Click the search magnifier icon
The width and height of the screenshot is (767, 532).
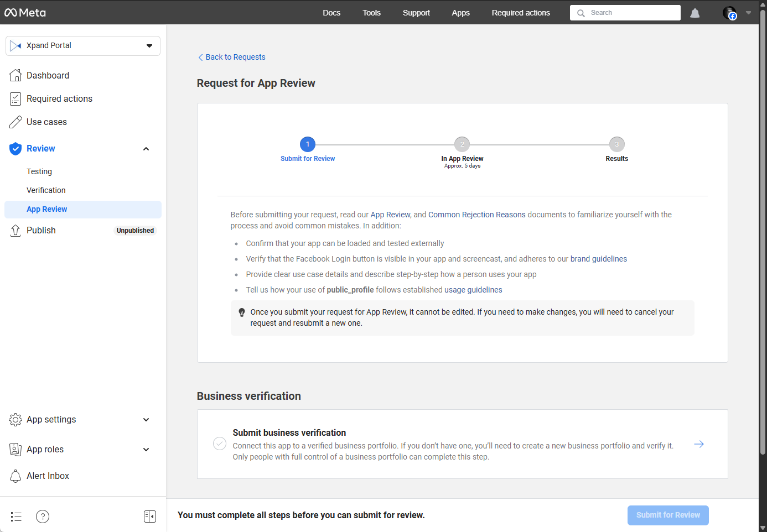581,13
